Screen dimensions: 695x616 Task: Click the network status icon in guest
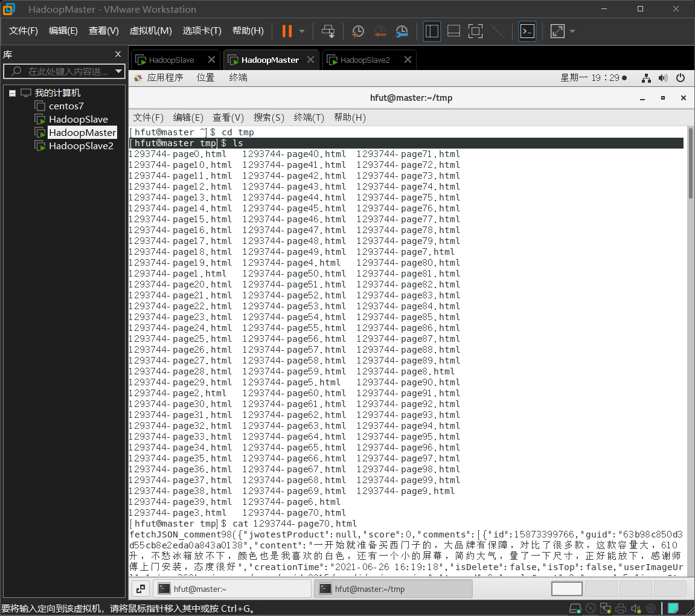pyautogui.click(x=646, y=78)
